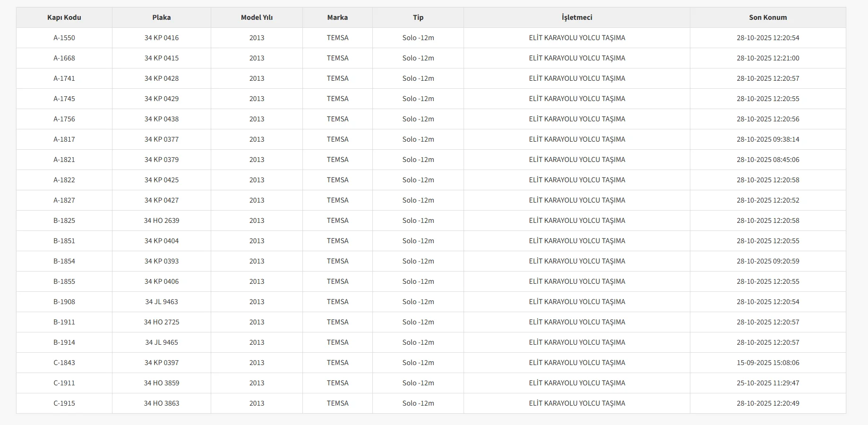868x425 pixels.
Task: Click plate 34 JL 9463
Action: tap(162, 302)
